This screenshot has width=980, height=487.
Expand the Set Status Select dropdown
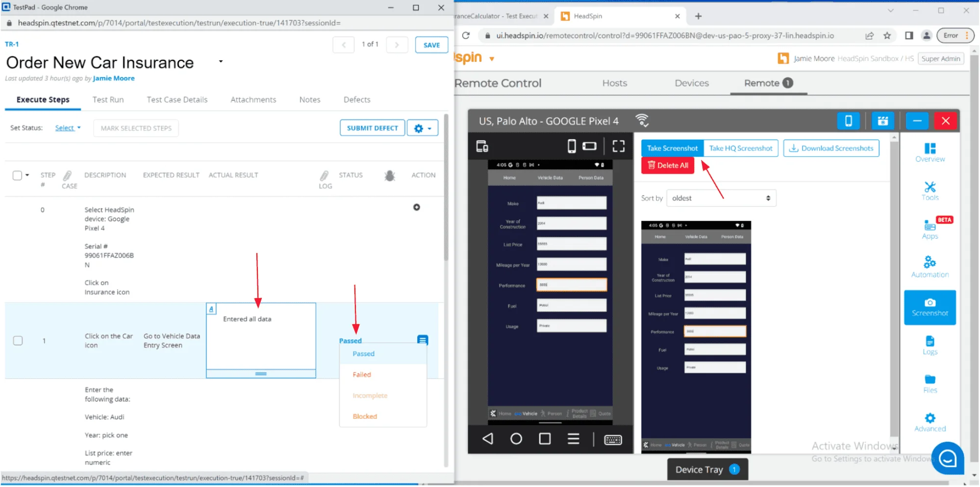click(x=68, y=128)
